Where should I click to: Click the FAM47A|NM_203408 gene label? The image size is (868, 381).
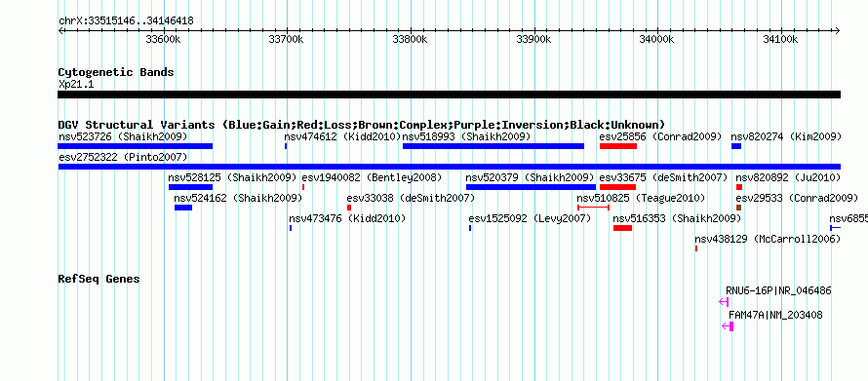pyautogui.click(x=775, y=315)
